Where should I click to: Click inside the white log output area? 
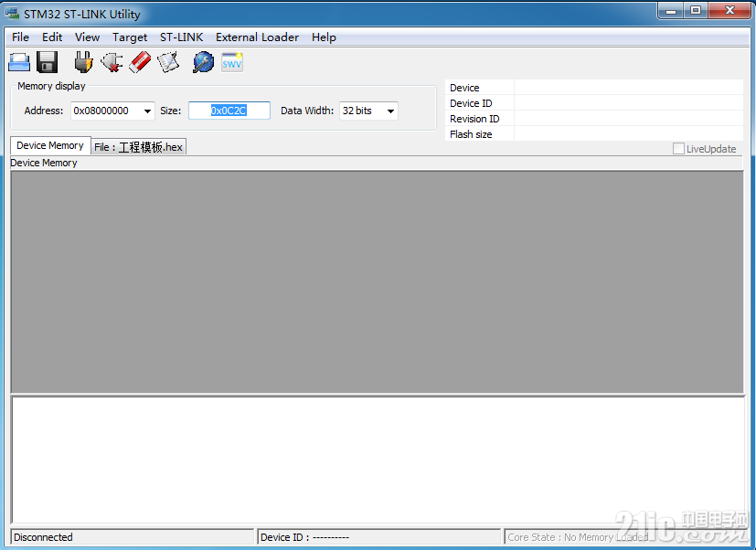[x=378, y=460]
